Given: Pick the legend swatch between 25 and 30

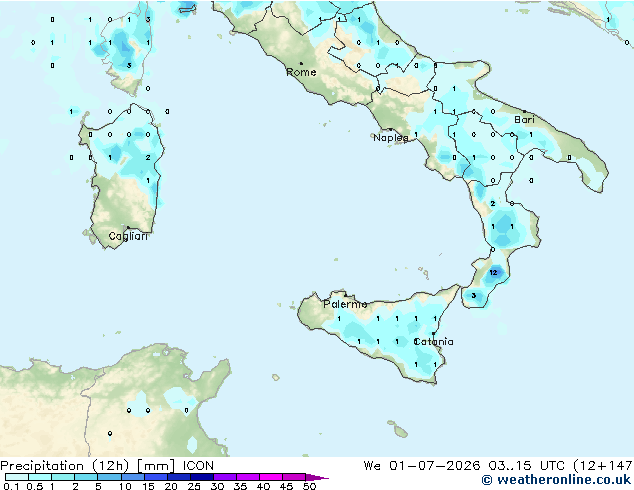Looking at the screenshot, I should [201, 477].
